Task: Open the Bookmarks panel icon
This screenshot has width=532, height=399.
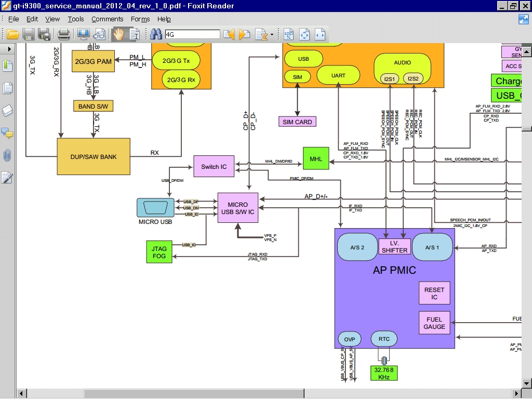Action: 7,65
